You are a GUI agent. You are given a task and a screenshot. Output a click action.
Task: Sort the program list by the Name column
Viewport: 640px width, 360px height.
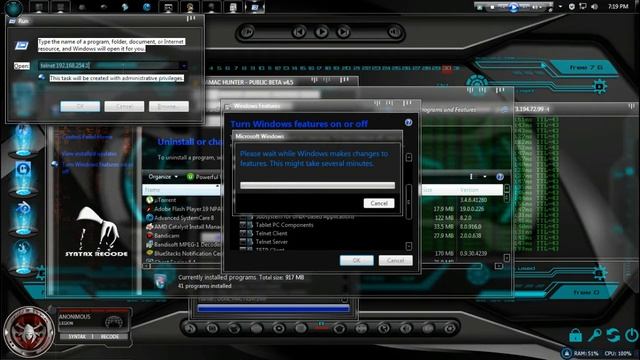click(x=181, y=190)
